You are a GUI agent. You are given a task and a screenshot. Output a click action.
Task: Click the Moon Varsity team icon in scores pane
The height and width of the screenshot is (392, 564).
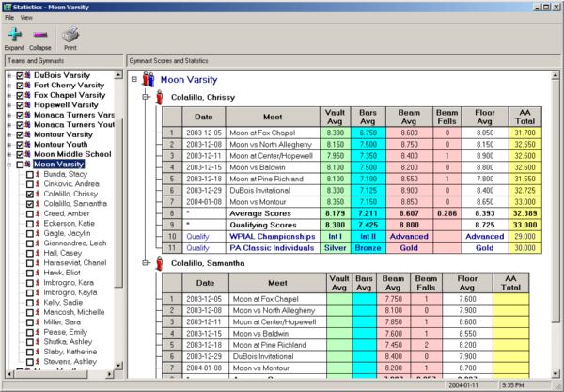[149, 79]
